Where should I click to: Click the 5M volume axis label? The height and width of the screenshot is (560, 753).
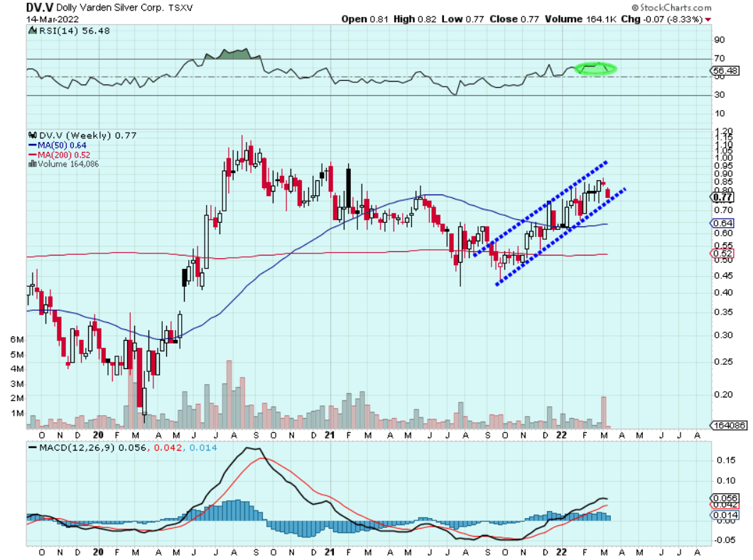[x=17, y=355]
